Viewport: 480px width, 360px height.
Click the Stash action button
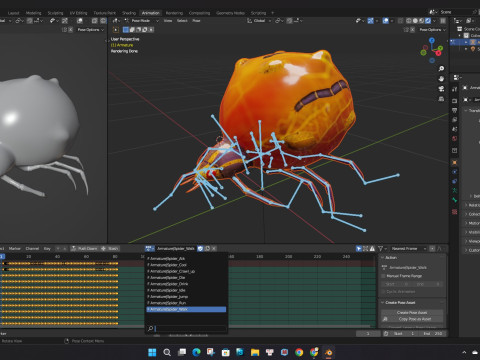click(x=110, y=249)
